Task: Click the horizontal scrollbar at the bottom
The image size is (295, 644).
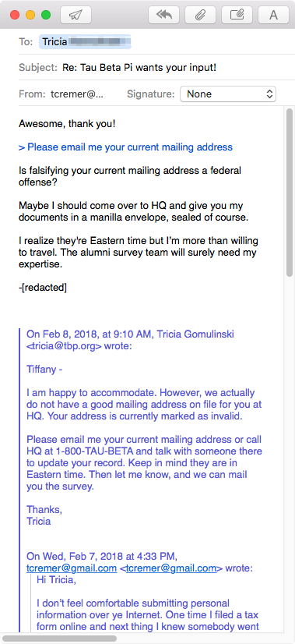Action: [59, 639]
